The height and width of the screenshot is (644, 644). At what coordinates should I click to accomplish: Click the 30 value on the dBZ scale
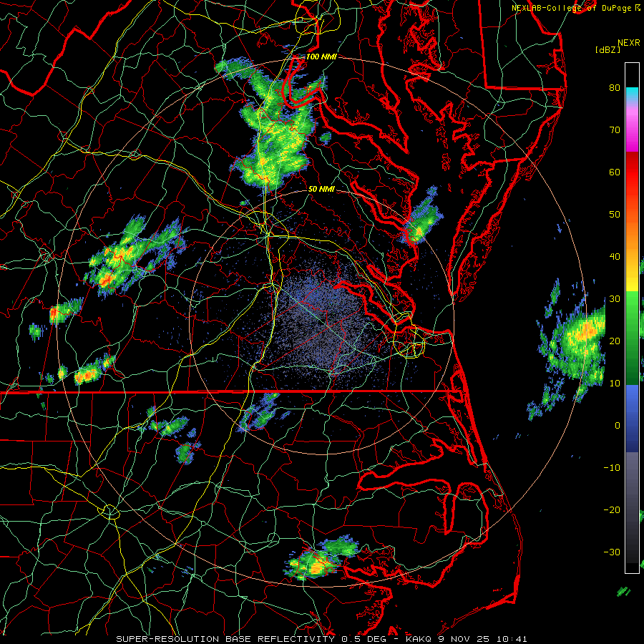coord(615,299)
